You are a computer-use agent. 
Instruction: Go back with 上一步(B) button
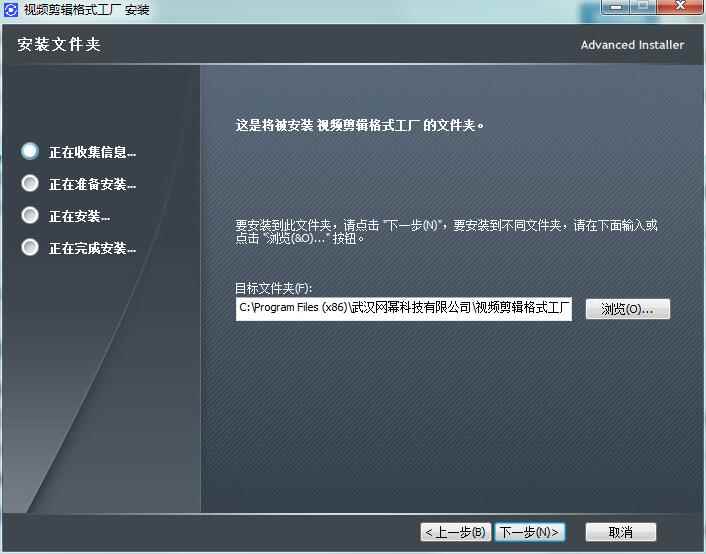(456, 532)
